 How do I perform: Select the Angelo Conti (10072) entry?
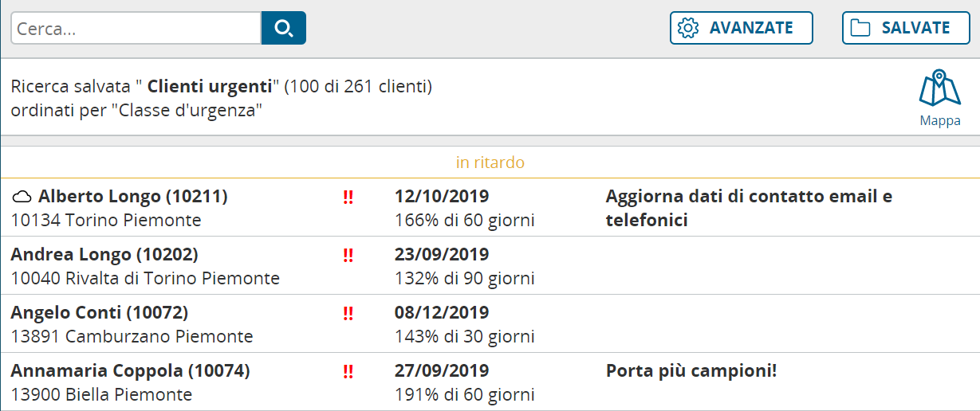click(x=100, y=313)
